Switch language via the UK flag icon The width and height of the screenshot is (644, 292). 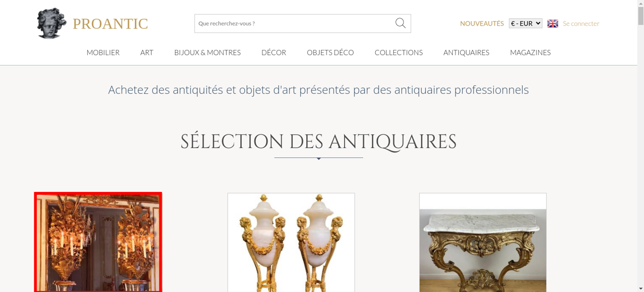coord(553,23)
